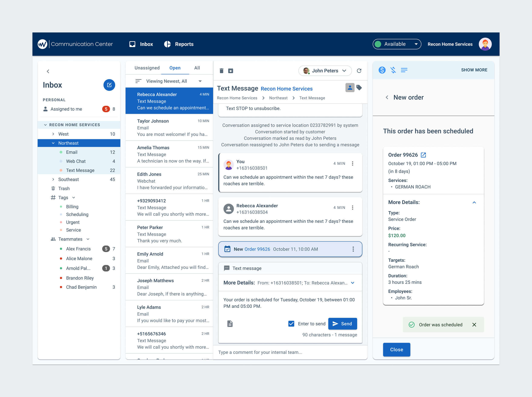Click the Close button in the order panel
The width and height of the screenshot is (532, 397).
tap(396, 349)
